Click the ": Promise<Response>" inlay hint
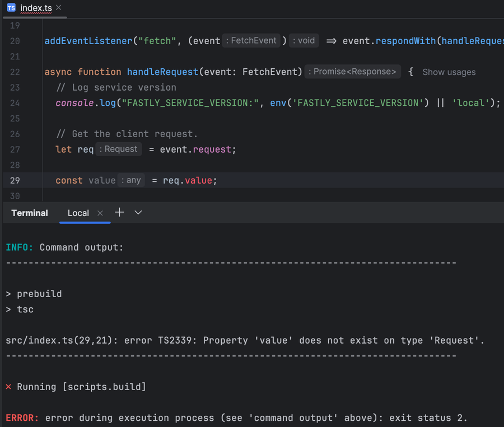504x427 pixels. point(353,71)
